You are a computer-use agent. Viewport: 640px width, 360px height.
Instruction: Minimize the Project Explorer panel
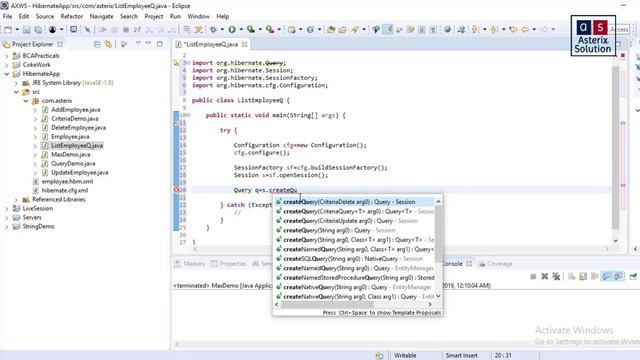(149, 43)
